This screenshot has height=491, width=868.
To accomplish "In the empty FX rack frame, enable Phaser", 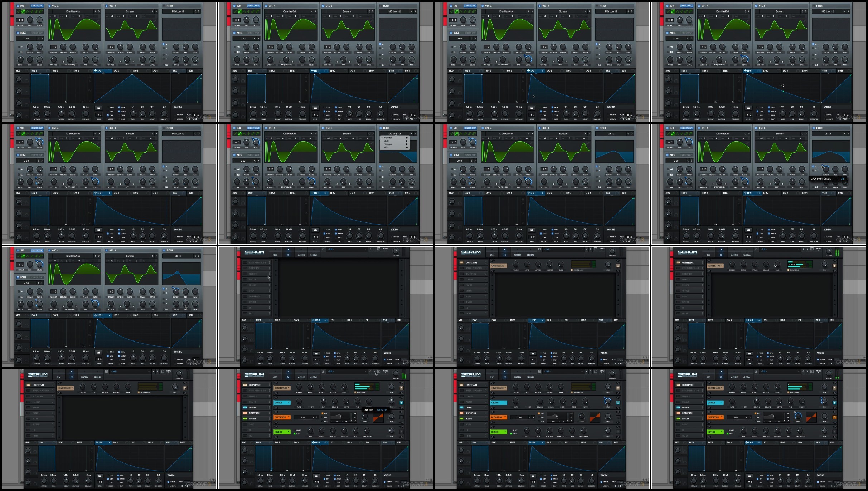I will (245, 280).
